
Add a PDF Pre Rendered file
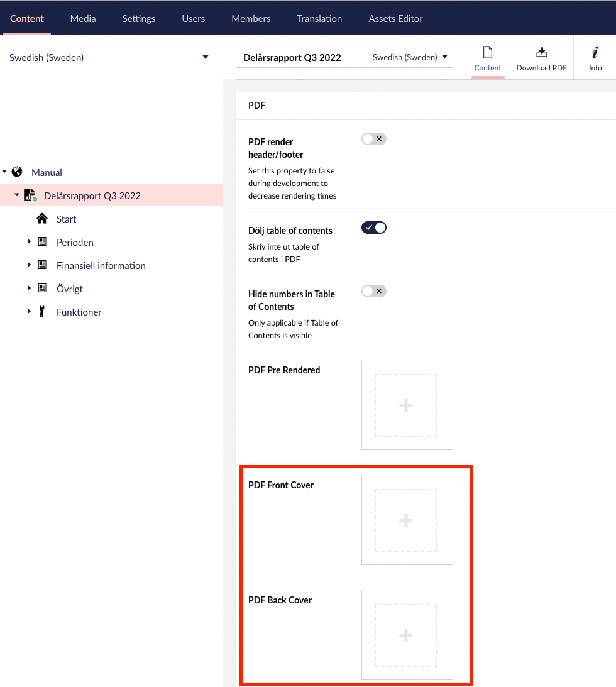pyautogui.click(x=406, y=405)
